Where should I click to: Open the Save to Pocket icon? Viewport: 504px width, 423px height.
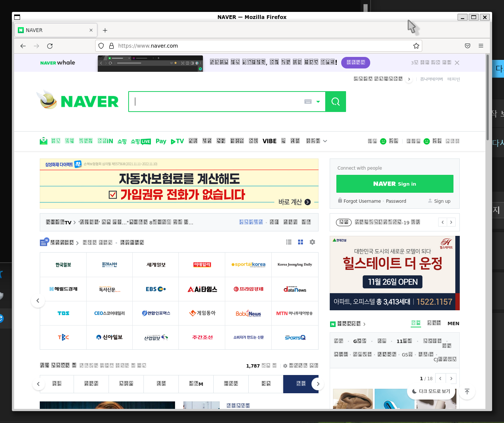[x=468, y=46]
